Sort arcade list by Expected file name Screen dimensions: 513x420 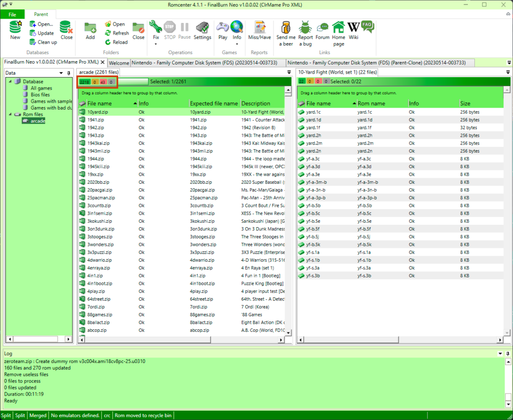[x=214, y=104]
